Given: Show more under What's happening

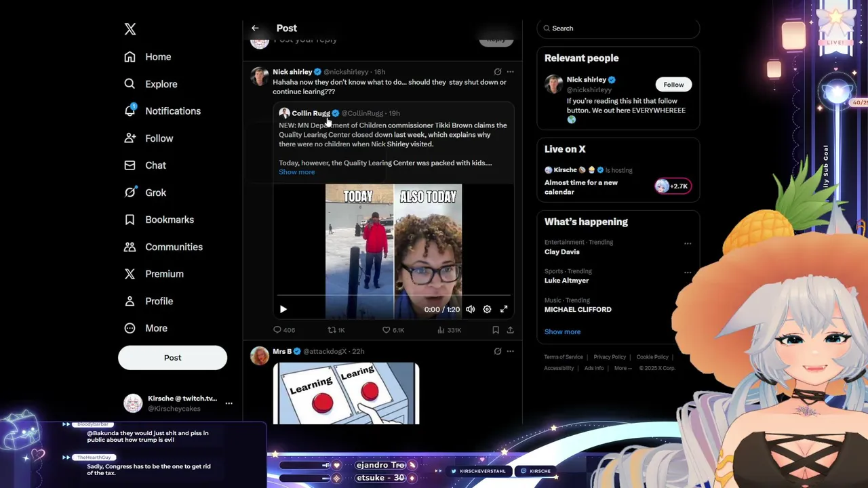Looking at the screenshot, I should pyautogui.click(x=562, y=332).
